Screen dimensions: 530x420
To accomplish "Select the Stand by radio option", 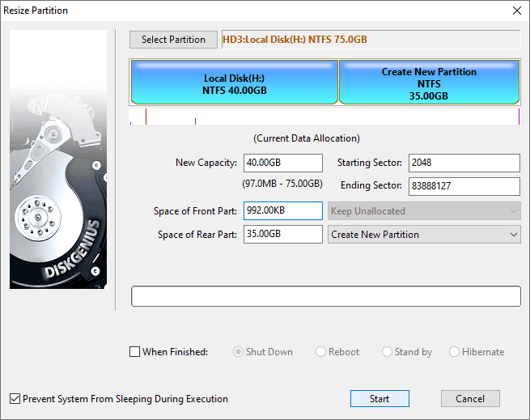I will coord(388,352).
